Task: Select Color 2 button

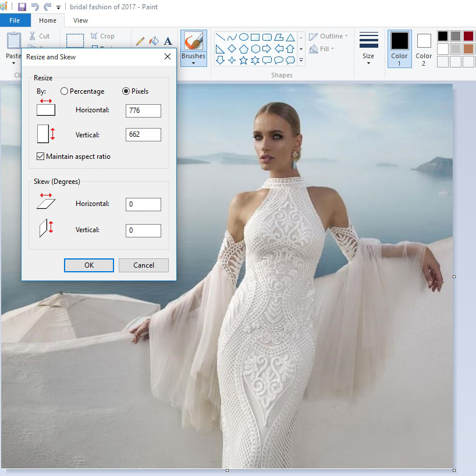Action: tap(424, 49)
